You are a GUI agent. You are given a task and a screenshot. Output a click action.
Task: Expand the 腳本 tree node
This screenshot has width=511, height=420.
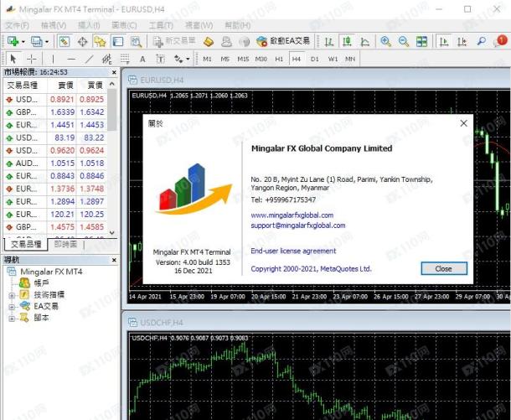tap(11, 318)
